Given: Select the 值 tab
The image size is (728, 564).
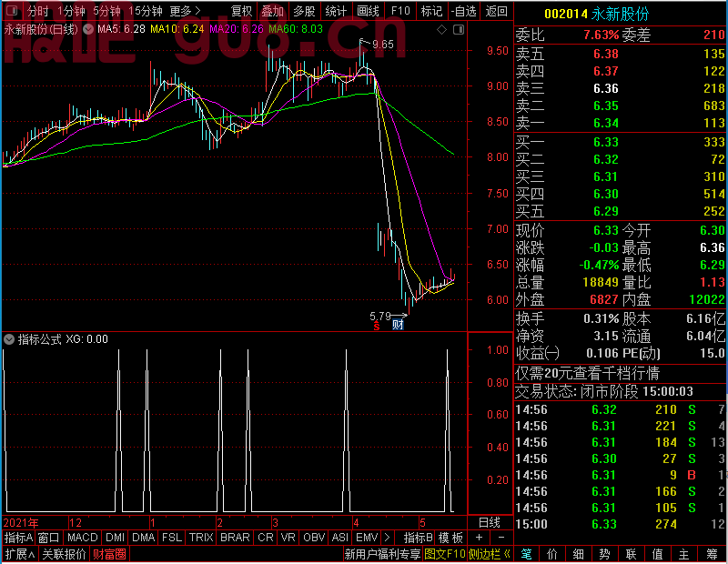Looking at the screenshot, I should click(x=657, y=554).
